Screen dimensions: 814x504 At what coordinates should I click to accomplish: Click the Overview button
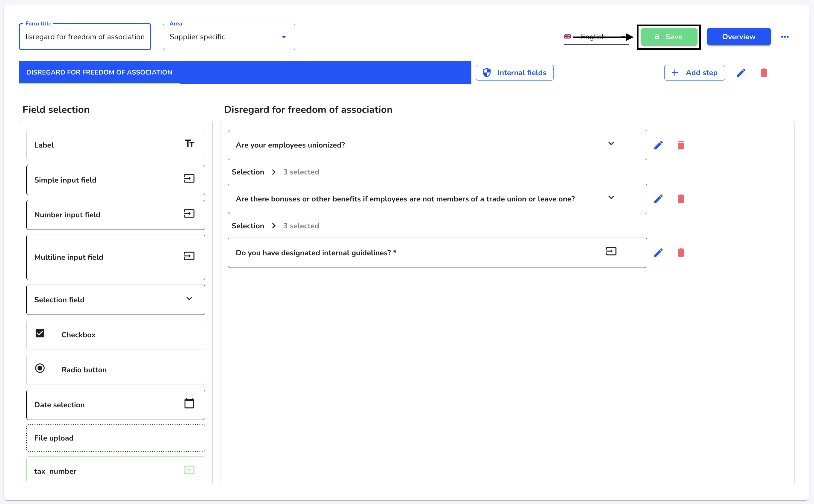(739, 37)
